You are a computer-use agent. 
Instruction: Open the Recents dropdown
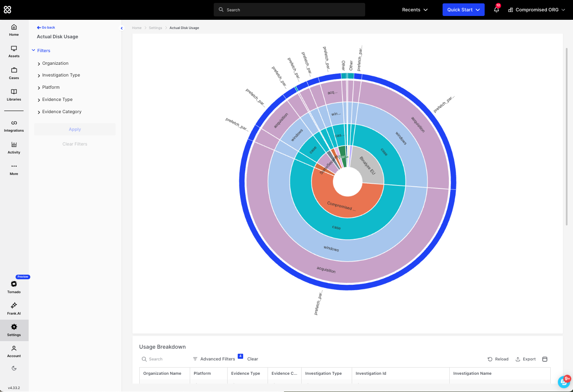click(x=414, y=10)
